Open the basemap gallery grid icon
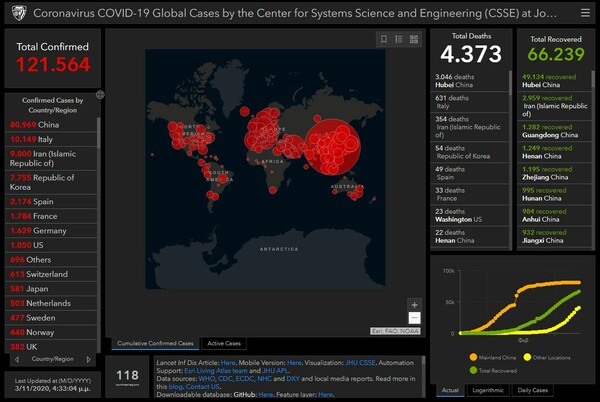The image size is (600, 402). (x=414, y=39)
